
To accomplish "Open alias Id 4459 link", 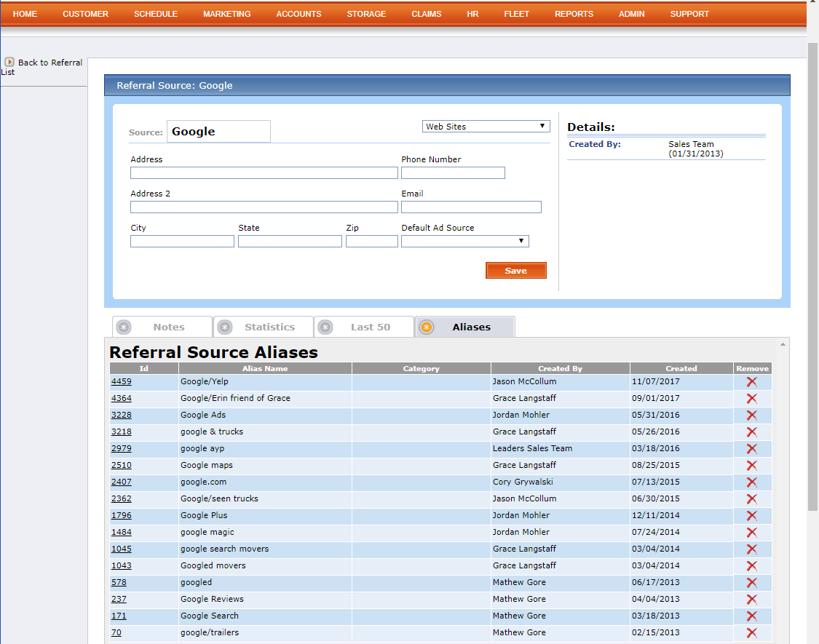I will [x=121, y=382].
